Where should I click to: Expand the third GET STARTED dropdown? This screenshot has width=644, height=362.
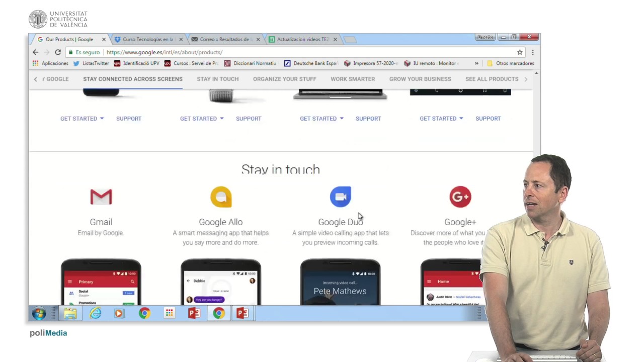pos(321,119)
